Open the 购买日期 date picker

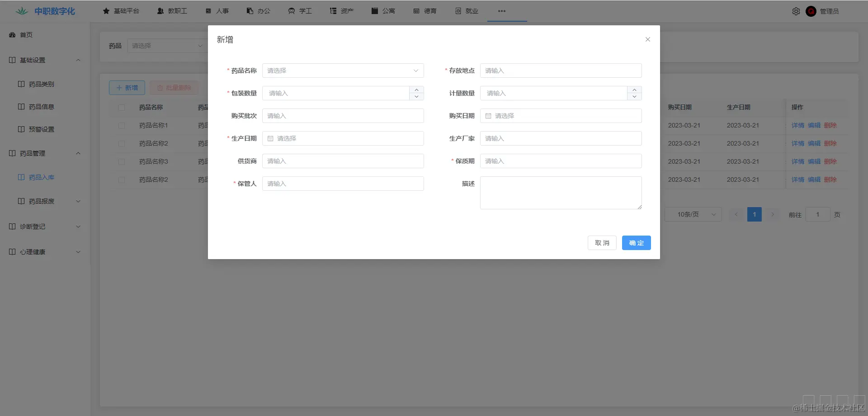(x=561, y=116)
